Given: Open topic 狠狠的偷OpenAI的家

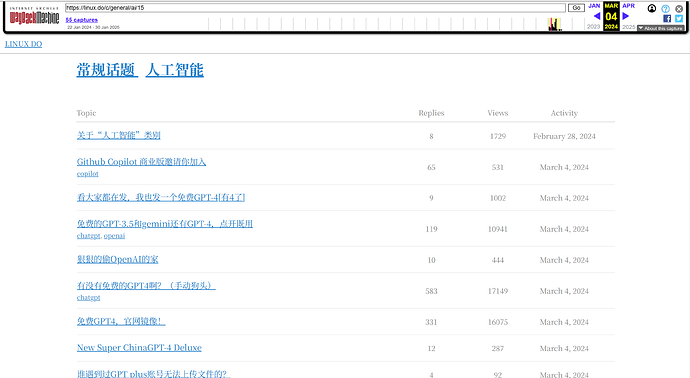Looking at the screenshot, I should pos(117,260).
